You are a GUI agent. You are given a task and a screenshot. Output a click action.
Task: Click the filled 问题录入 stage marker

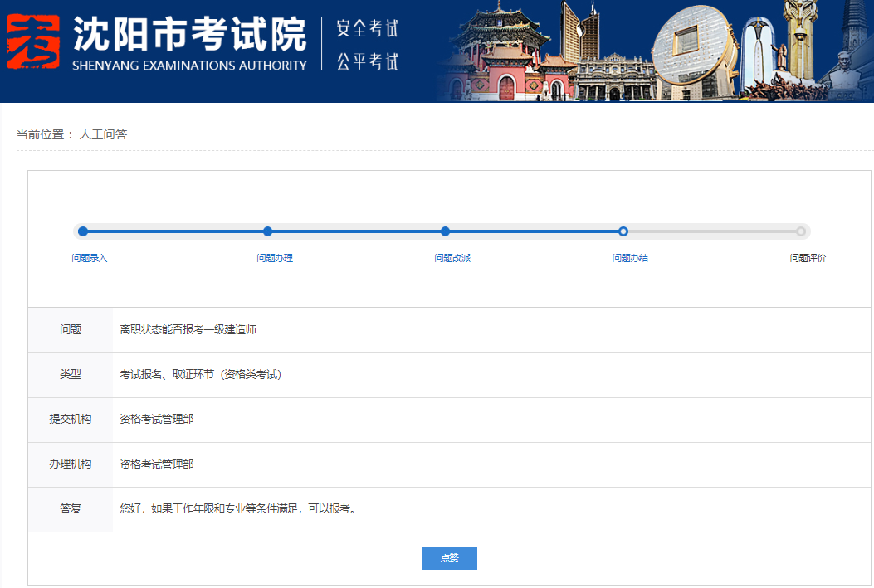[x=81, y=232]
